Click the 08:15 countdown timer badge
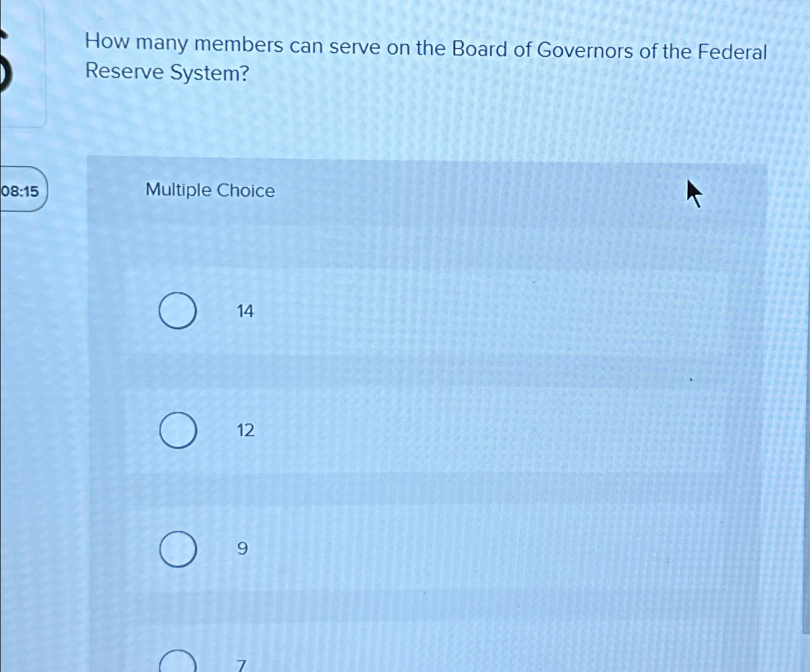This screenshot has height=672, width=810. (22, 189)
